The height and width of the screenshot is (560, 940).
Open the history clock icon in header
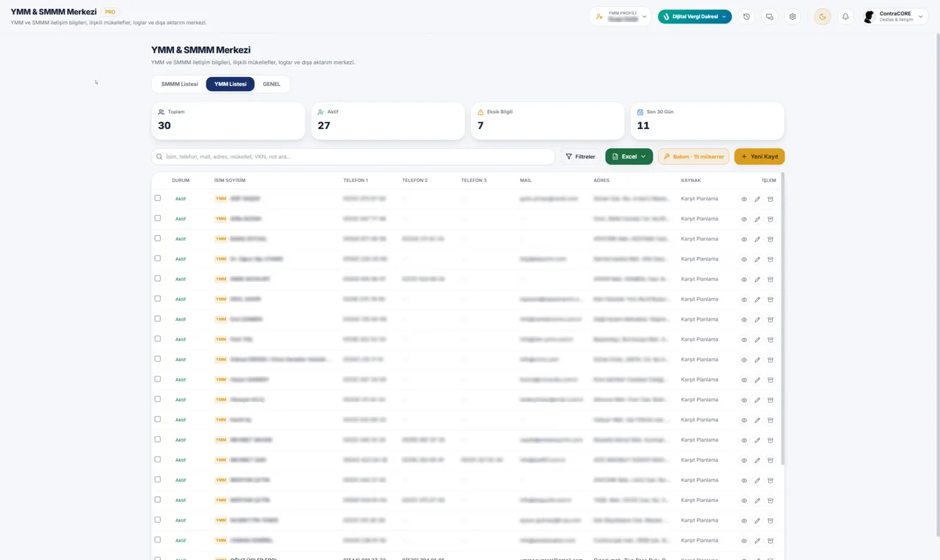(x=747, y=17)
